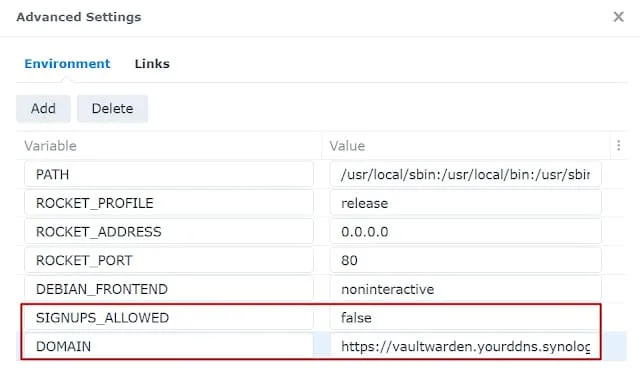Edit the PATH value field
This screenshot has width=640, height=370.
[466, 175]
